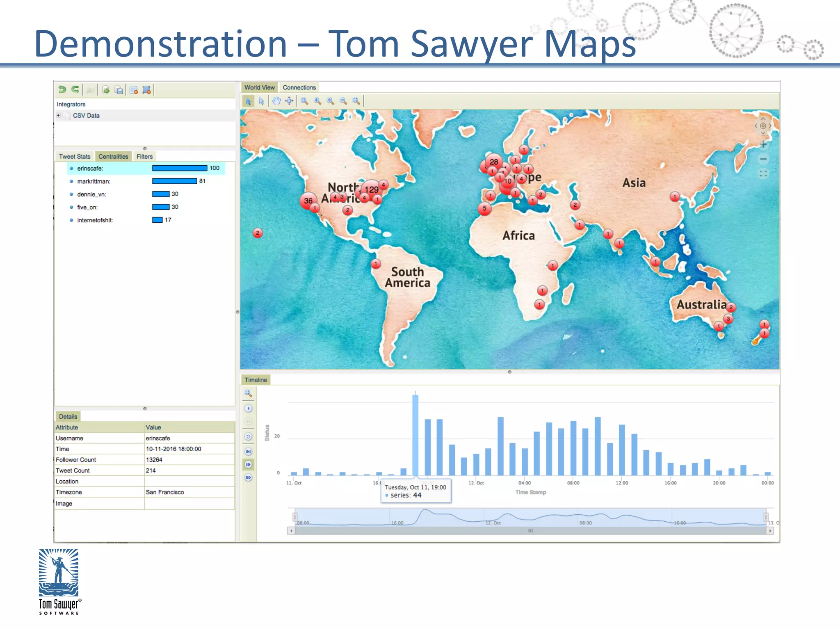
Task: Click the map plus zoom button
Action: point(763,144)
